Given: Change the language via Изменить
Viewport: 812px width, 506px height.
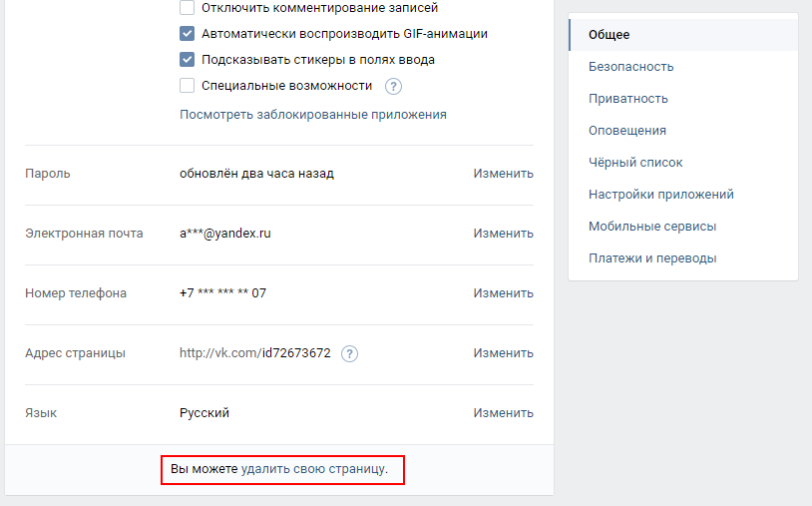Looking at the screenshot, I should pos(503,413).
